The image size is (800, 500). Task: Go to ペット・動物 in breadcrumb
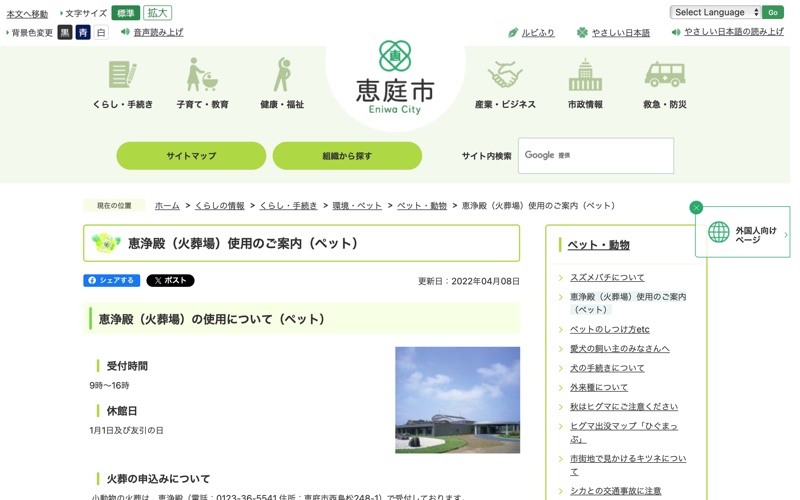[422, 206]
